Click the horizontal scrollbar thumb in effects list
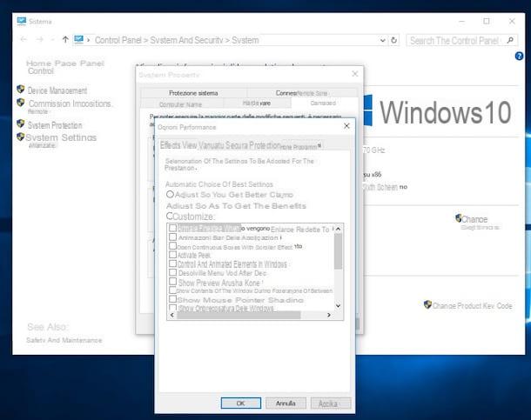The height and width of the screenshot is (420, 531). [x=239, y=315]
